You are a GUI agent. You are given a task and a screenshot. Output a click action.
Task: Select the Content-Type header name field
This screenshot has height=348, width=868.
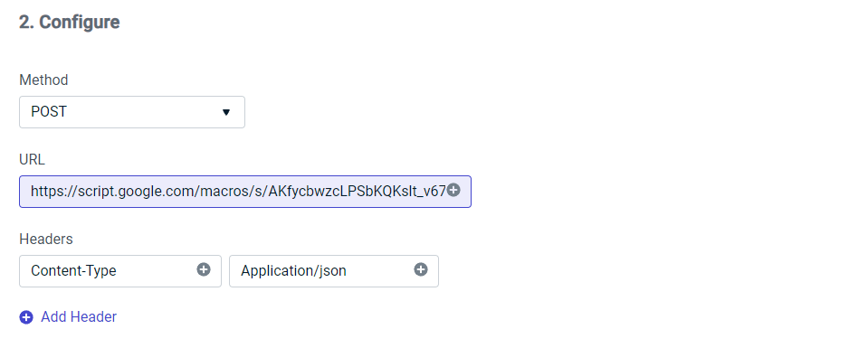(120, 271)
